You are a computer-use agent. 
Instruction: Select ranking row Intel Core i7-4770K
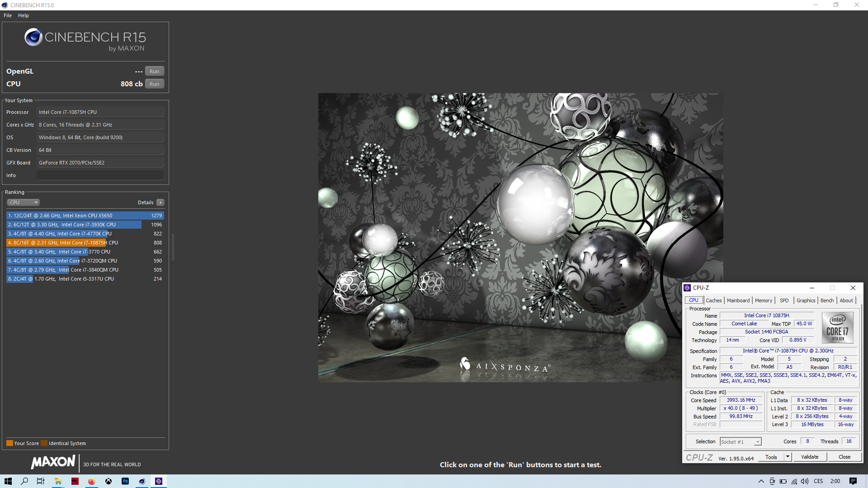[85, 234]
